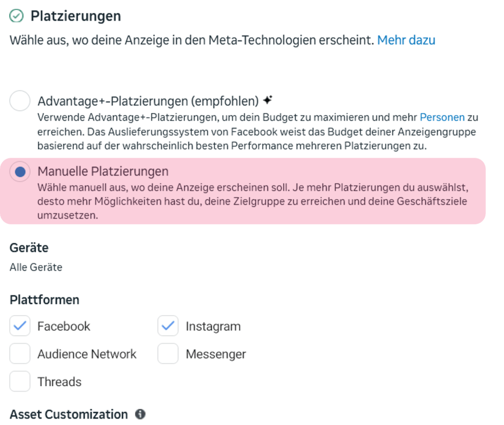
Task: Enable the Threads checkbox
Action: pos(20,381)
